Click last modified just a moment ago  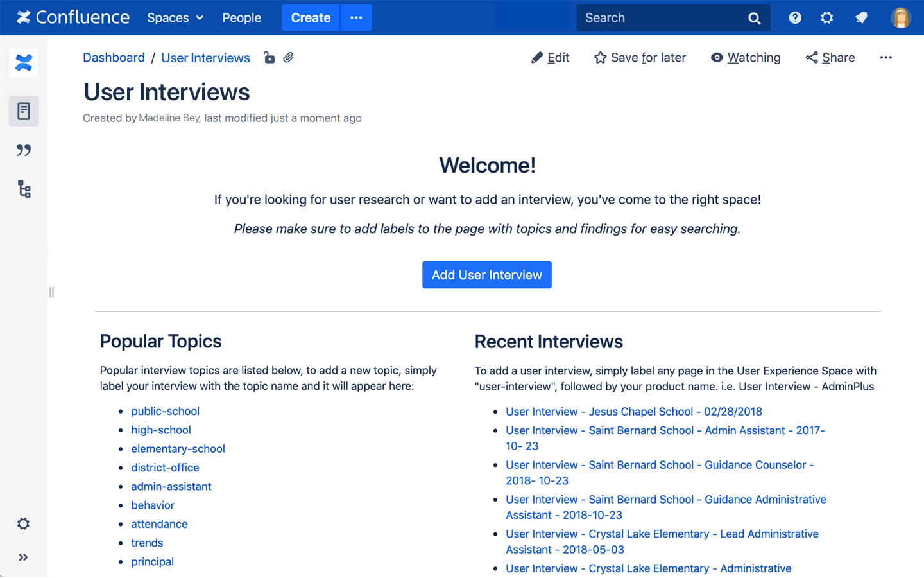click(x=283, y=118)
